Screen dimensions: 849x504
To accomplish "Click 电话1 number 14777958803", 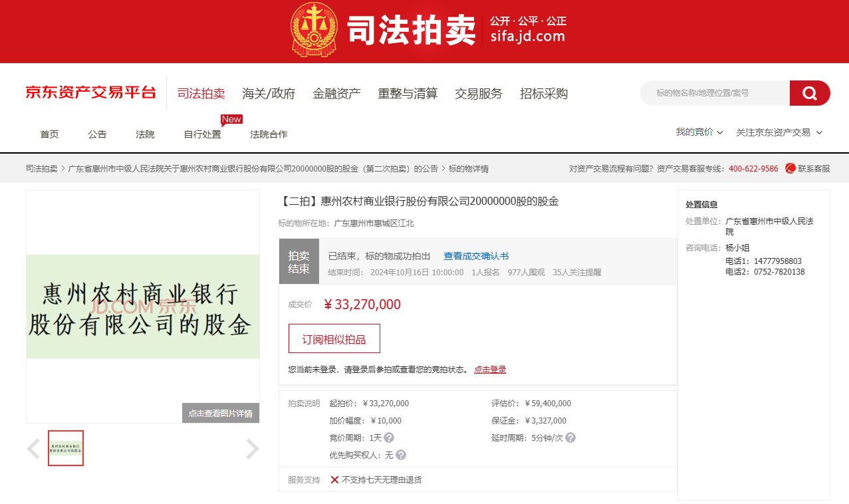I will click(x=777, y=261).
